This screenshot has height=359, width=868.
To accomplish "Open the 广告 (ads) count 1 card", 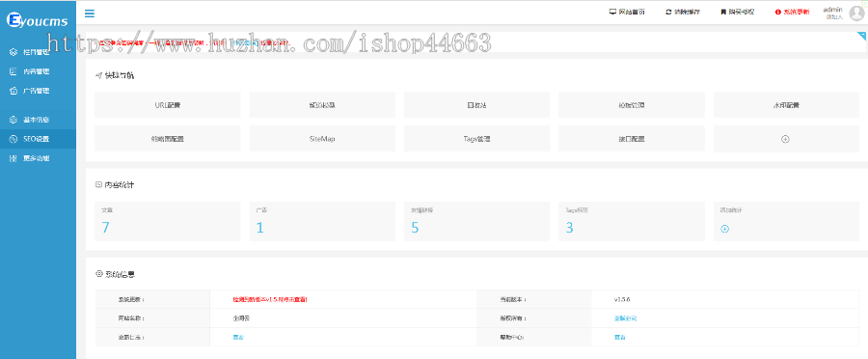I will [x=322, y=221].
